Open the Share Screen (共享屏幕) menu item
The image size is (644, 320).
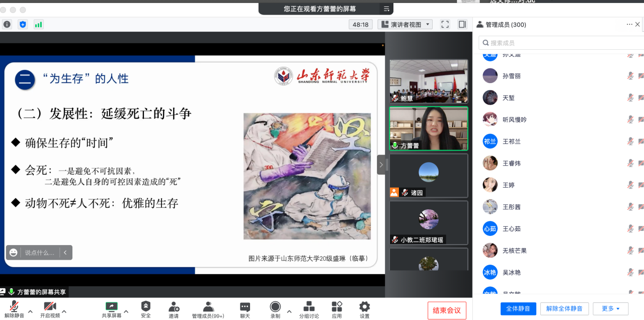tap(111, 306)
